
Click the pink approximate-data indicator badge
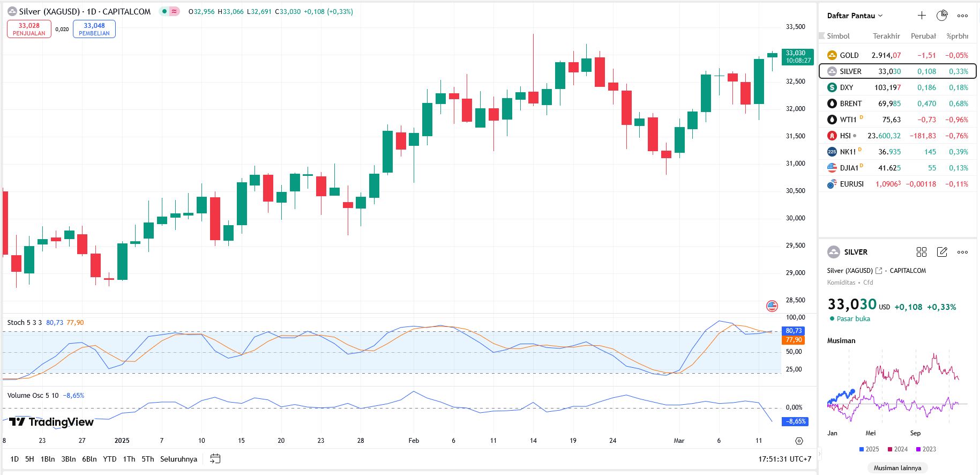(x=174, y=11)
